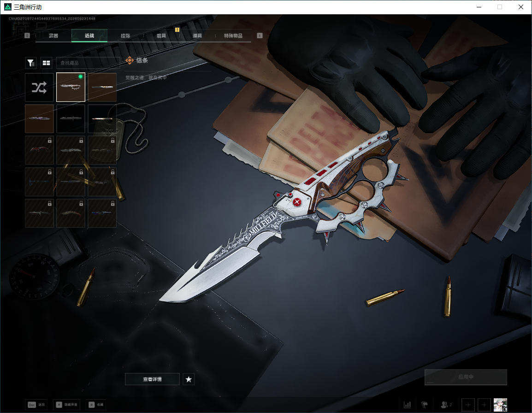This screenshot has width=532, height=413.
Task: Click the orange icon beside 信条 title
Action: pos(129,60)
